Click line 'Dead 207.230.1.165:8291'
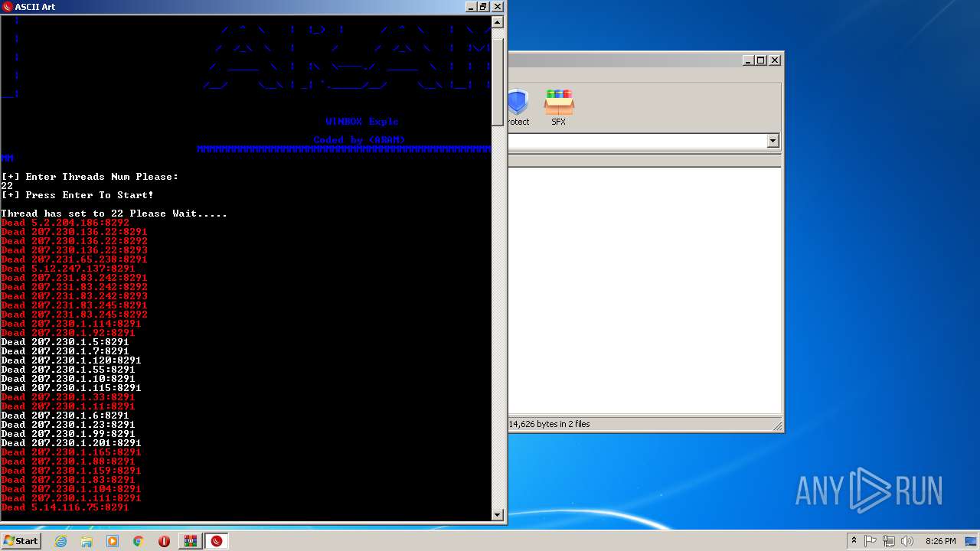Viewport: 980px width, 551px height. click(x=71, y=452)
